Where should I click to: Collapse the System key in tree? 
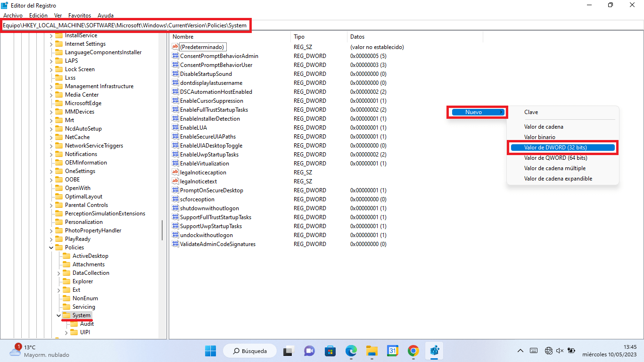[x=58, y=315]
